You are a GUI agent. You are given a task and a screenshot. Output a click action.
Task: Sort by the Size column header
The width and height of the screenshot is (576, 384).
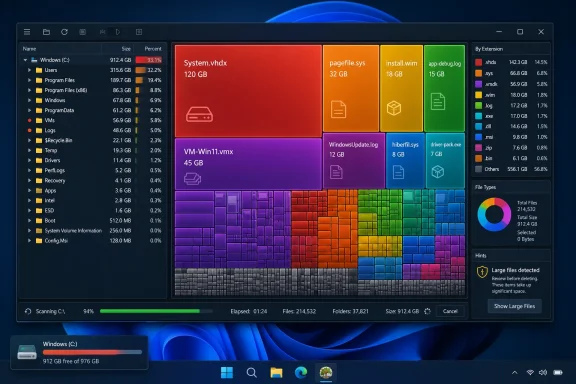[126, 49]
